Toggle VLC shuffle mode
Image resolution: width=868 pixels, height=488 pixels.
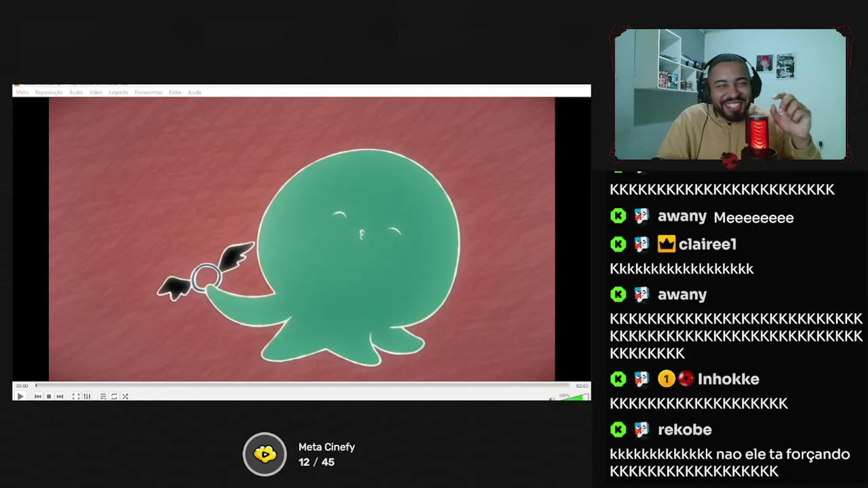point(125,396)
